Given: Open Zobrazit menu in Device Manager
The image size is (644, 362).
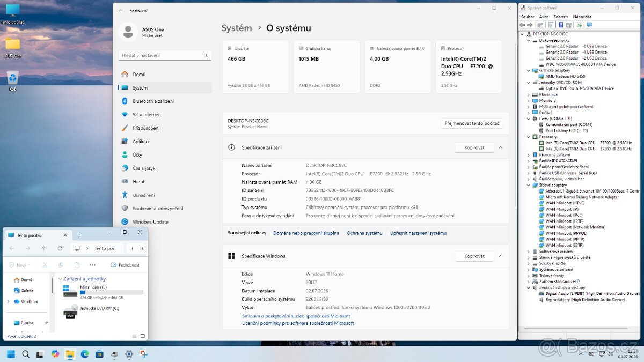Looking at the screenshot, I should (x=560, y=17).
